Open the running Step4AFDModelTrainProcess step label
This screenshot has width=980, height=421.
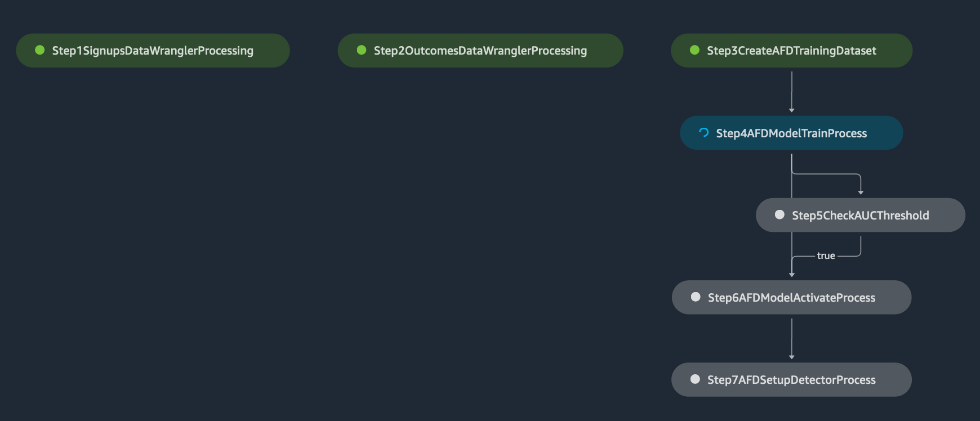pos(791,133)
